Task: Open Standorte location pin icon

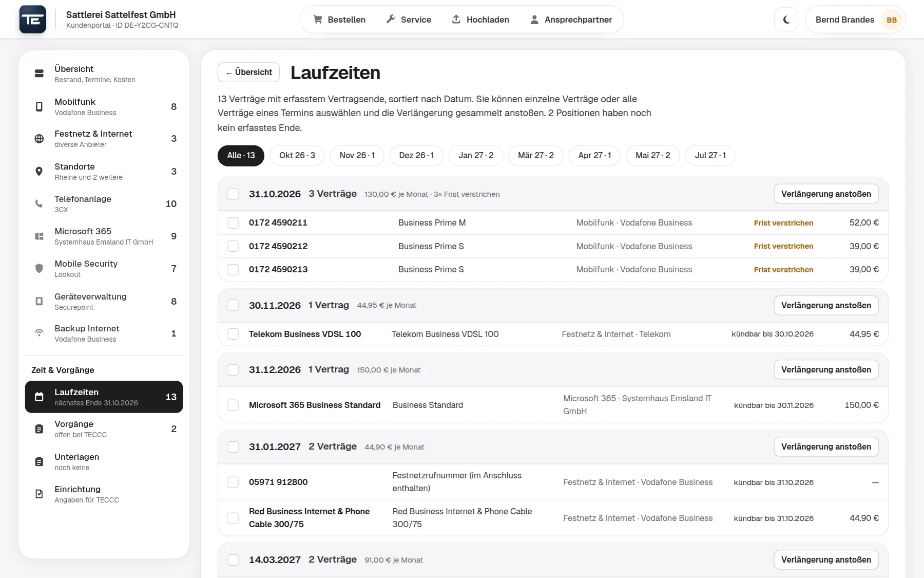Action: click(x=39, y=172)
